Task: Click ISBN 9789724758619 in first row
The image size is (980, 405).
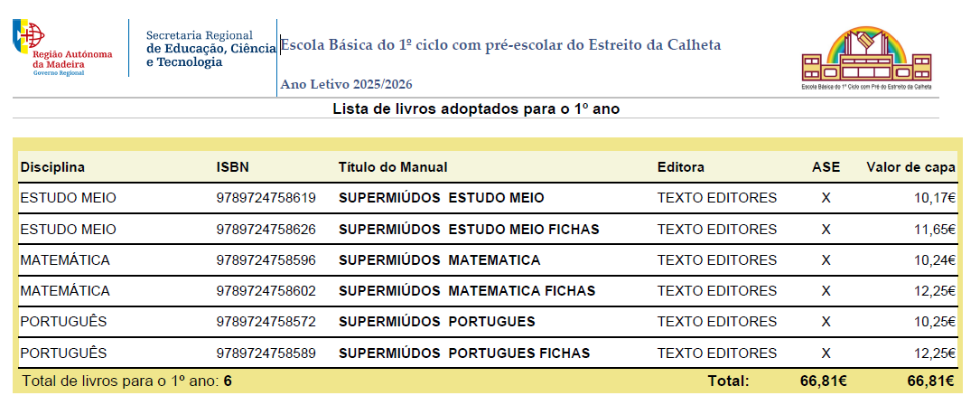Action: (266, 198)
